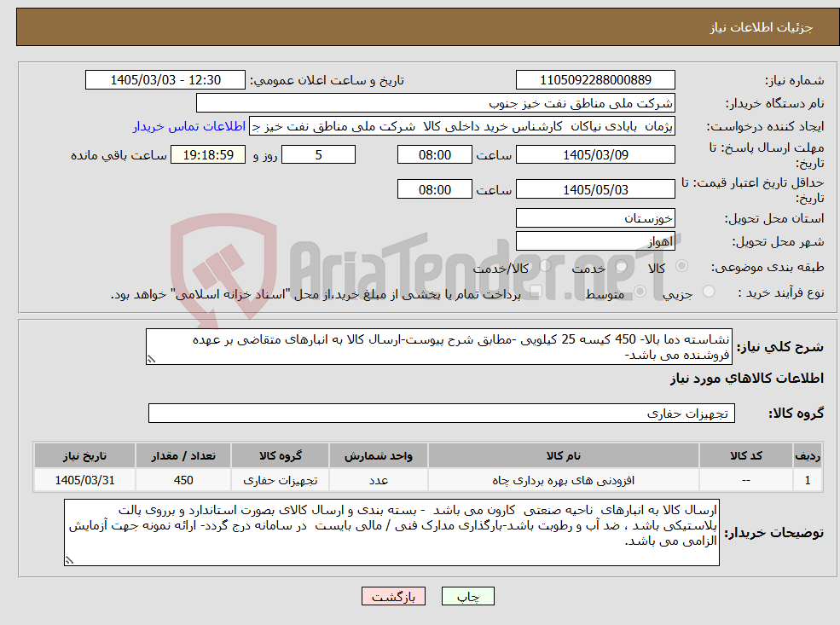This screenshot has height=625, width=840.
Task: Click buyer organization name field
Action: (436, 103)
